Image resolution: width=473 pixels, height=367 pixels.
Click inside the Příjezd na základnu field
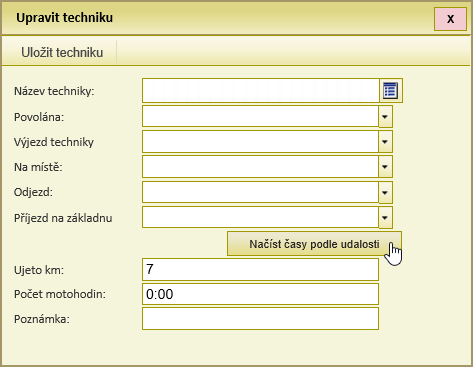(x=260, y=218)
